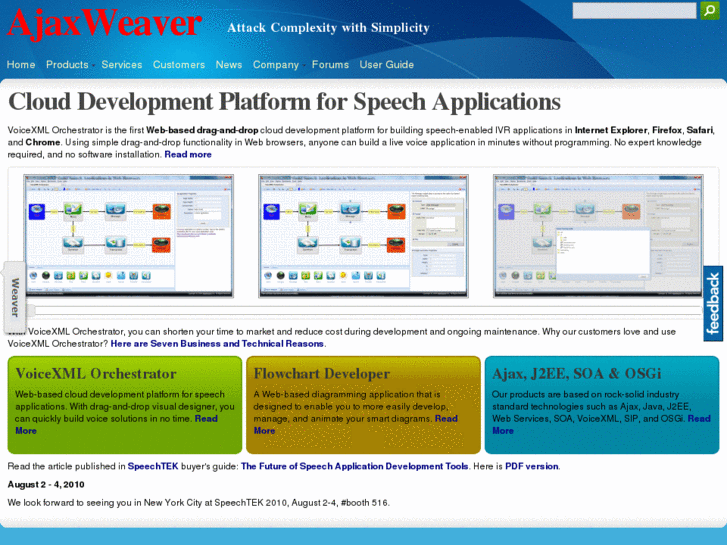Click the top orange end node in second thumbnail
This screenshot has width=727, height=545.
(396, 211)
